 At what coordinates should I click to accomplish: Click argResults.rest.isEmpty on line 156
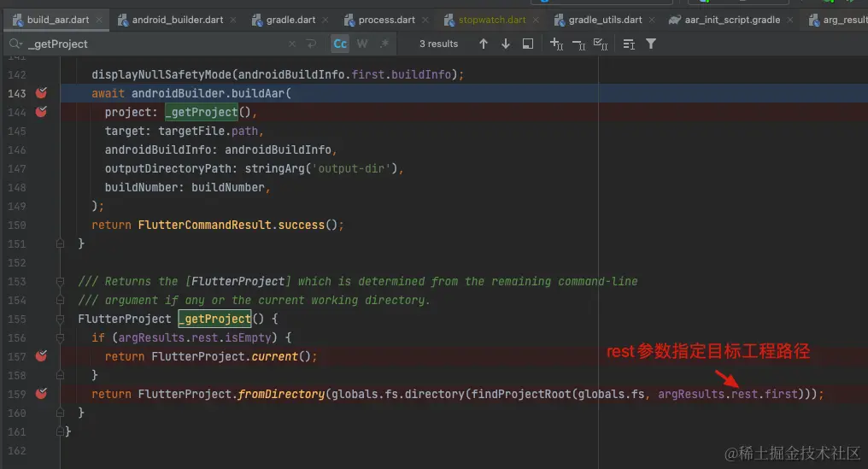click(195, 337)
